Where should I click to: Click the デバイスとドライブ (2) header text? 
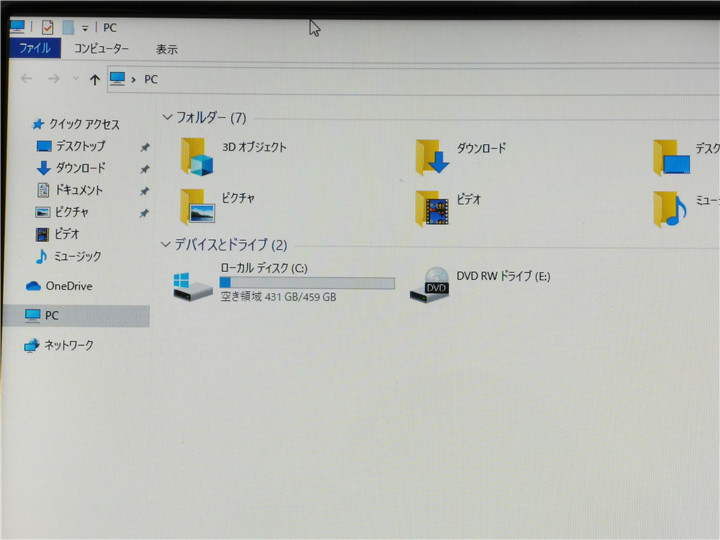[231, 245]
